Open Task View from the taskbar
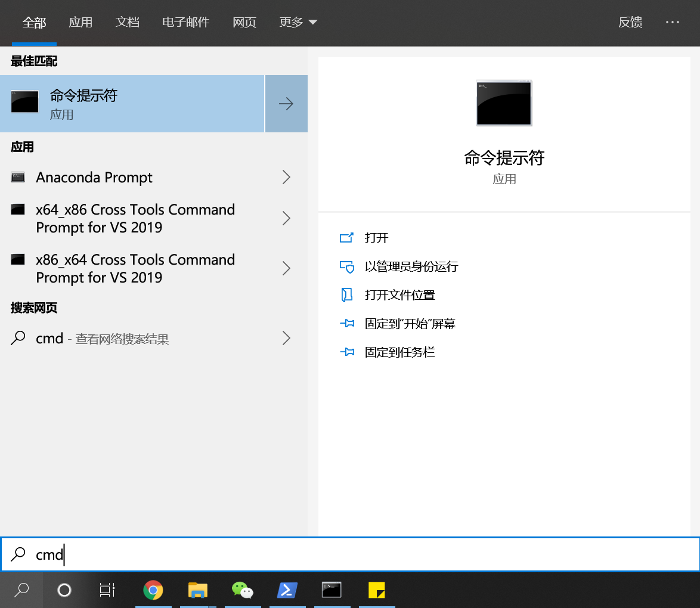Screen dimensions: 700x608 tap(107, 590)
